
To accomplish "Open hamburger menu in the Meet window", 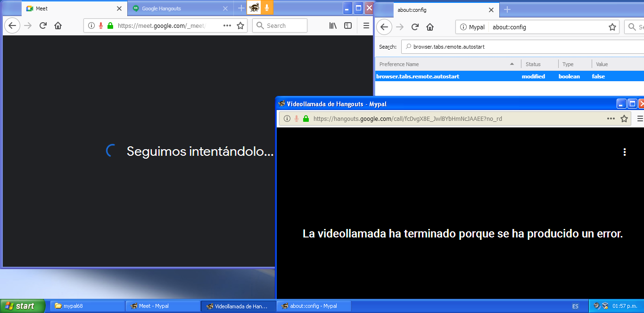I will (366, 25).
